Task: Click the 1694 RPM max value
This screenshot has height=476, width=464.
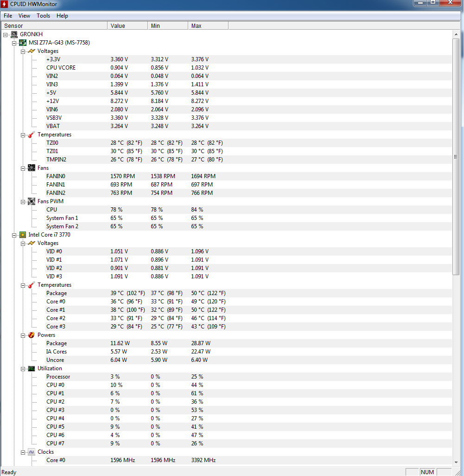Action: tap(203, 176)
